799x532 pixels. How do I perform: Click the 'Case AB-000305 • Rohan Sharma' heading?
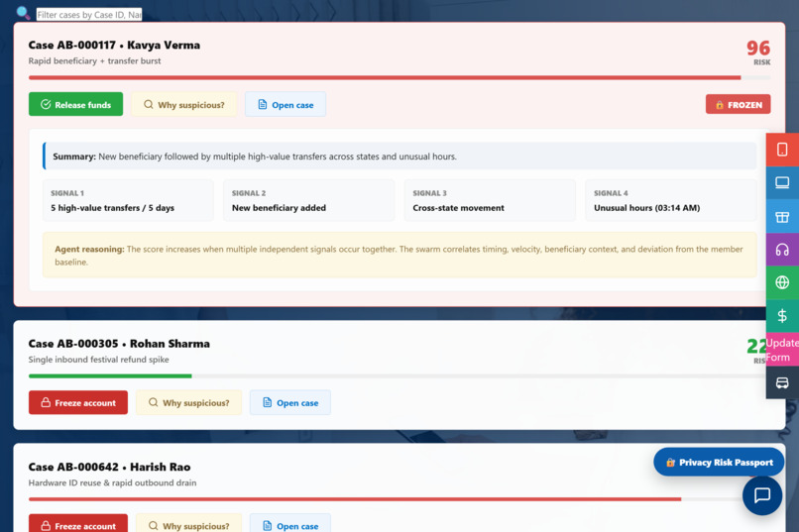point(119,344)
